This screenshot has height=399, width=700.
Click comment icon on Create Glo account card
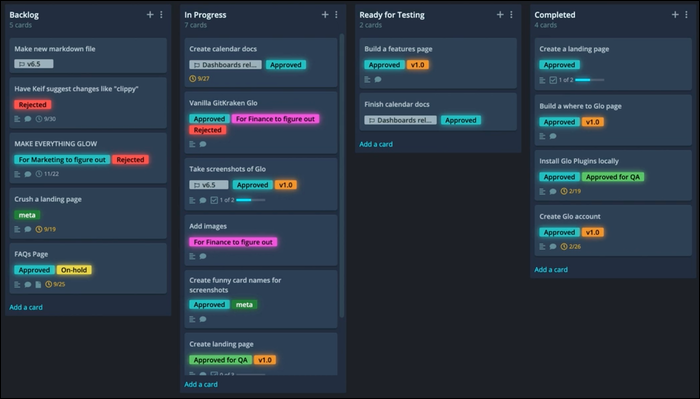553,246
